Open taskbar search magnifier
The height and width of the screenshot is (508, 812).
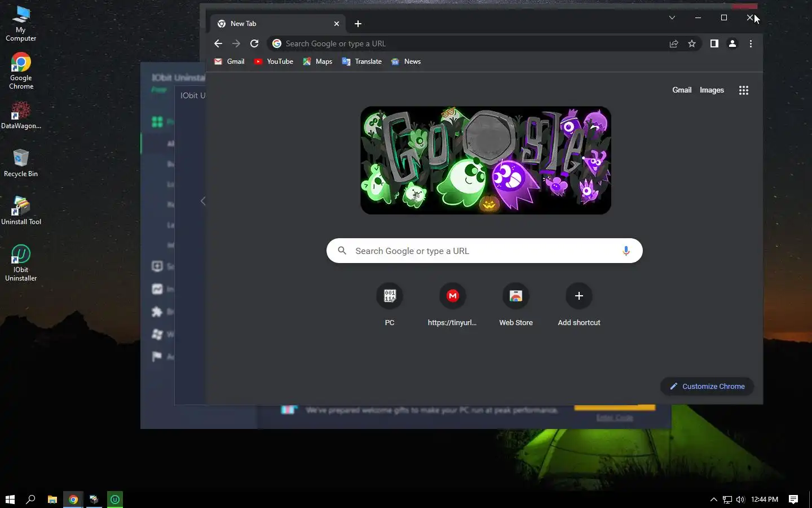click(x=31, y=500)
